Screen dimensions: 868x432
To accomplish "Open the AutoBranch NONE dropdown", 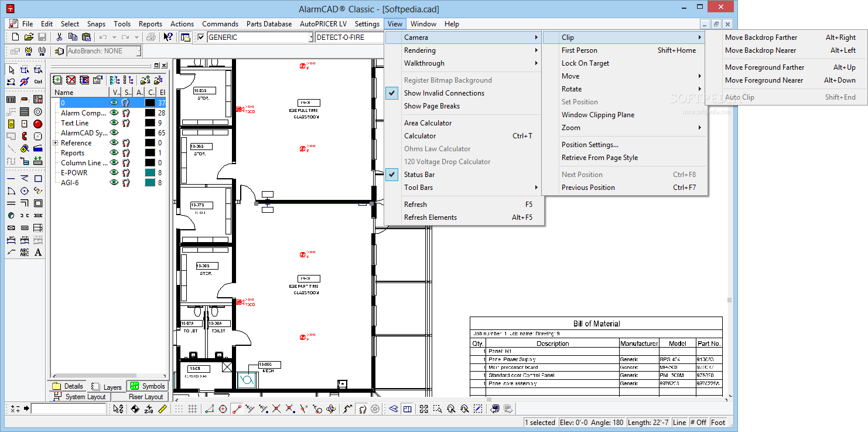I will point(138,51).
